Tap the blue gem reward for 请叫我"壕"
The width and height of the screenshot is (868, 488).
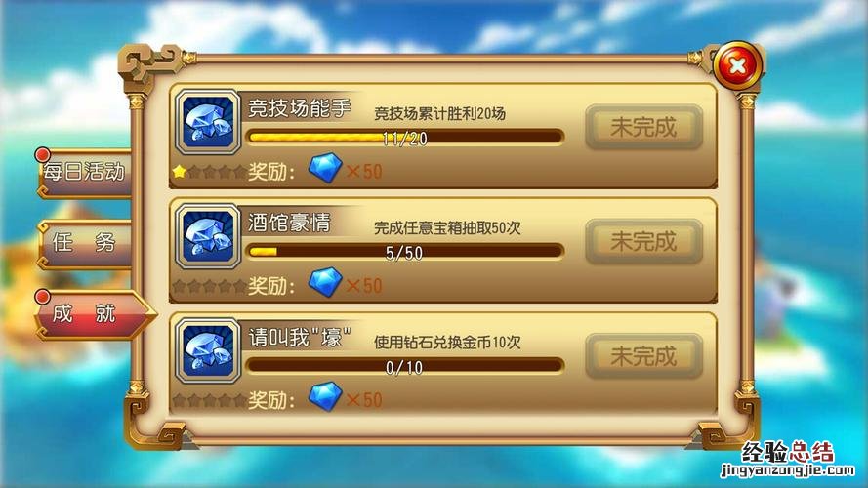325,396
